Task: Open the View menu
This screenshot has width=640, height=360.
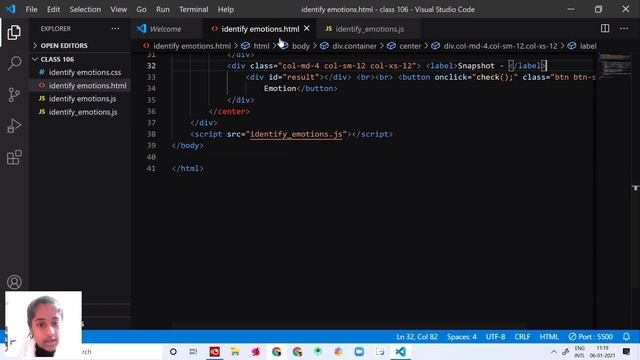Action: coord(118,9)
